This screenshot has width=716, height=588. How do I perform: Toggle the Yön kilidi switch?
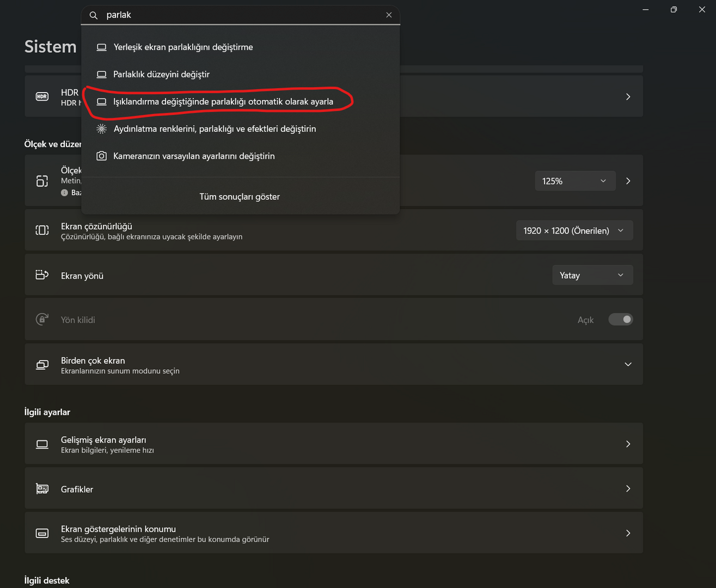click(x=620, y=320)
